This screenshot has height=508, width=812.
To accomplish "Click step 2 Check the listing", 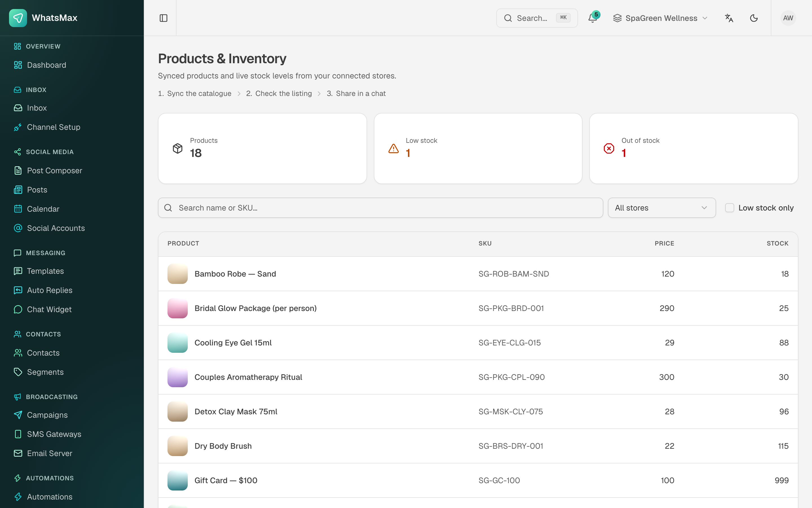I will [x=279, y=93].
